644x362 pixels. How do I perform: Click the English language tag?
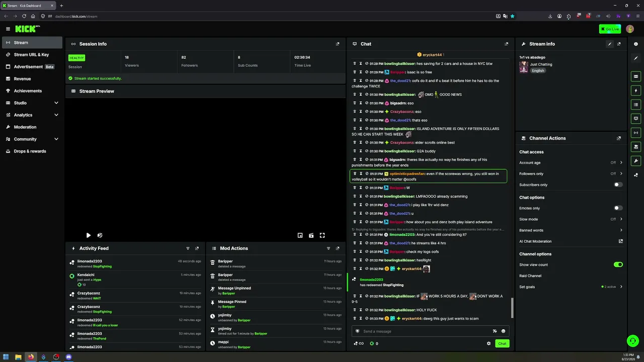[x=538, y=71]
